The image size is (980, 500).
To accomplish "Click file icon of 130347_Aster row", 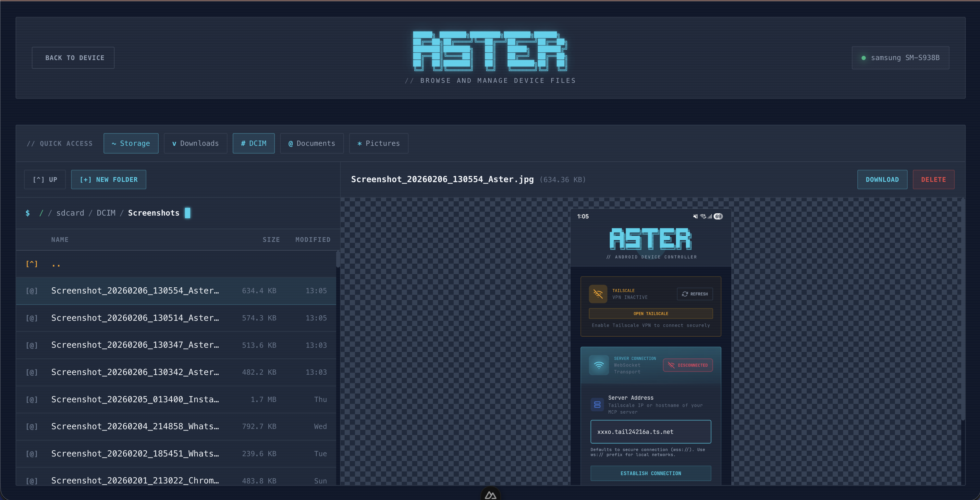I will 31,345.
